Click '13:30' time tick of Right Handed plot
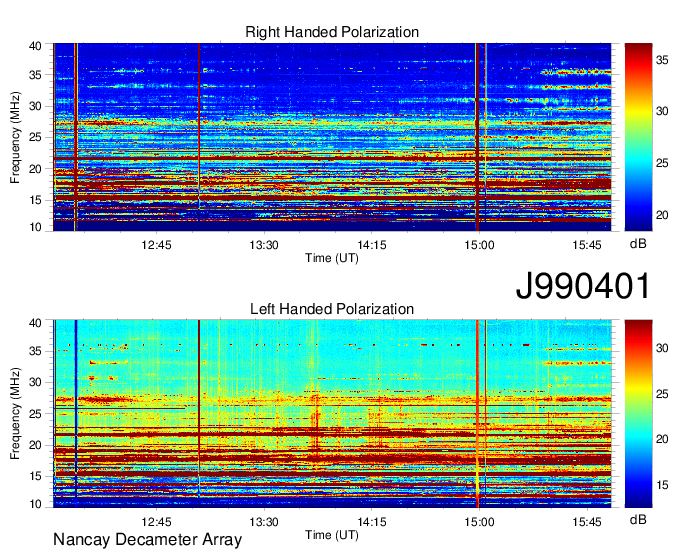The height and width of the screenshot is (552, 680). click(264, 245)
